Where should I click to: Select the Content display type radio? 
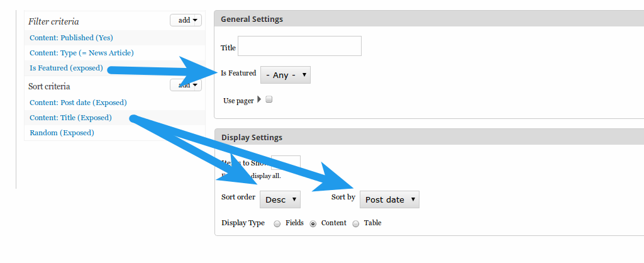(x=313, y=223)
